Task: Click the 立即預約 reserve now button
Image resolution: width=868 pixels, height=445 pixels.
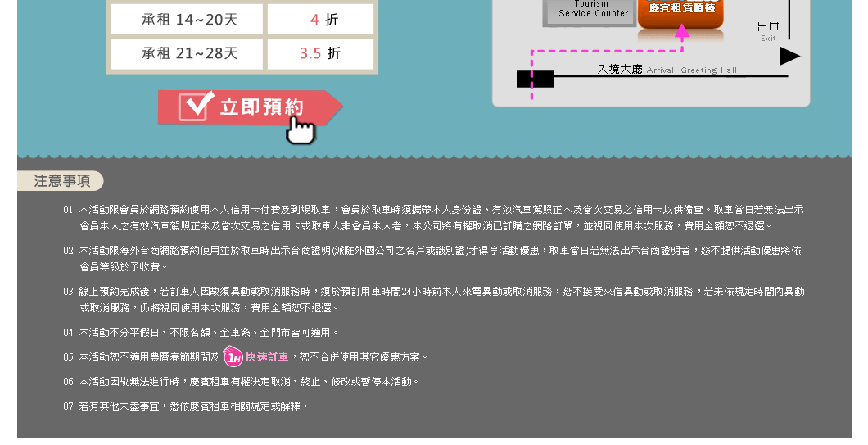Action: 250,107
